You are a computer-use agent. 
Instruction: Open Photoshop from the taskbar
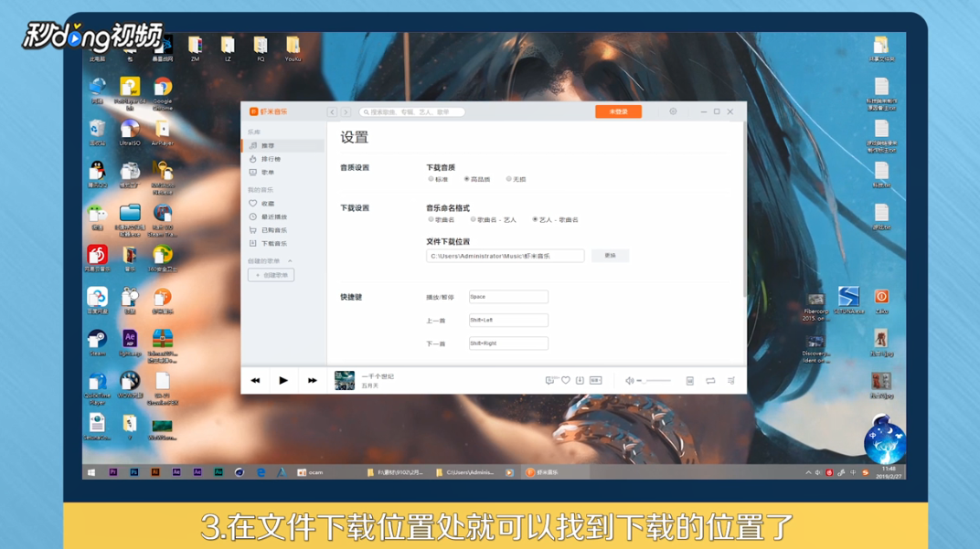pos(133,473)
